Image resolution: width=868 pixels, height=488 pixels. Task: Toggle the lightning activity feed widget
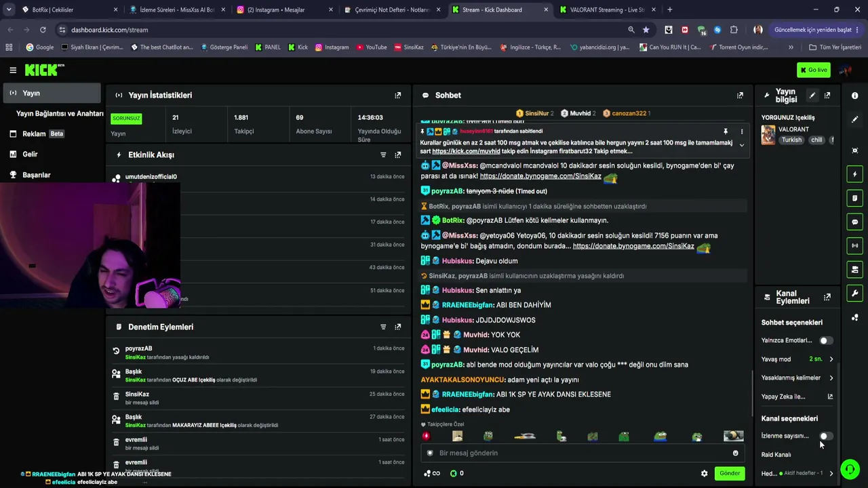[x=854, y=174]
